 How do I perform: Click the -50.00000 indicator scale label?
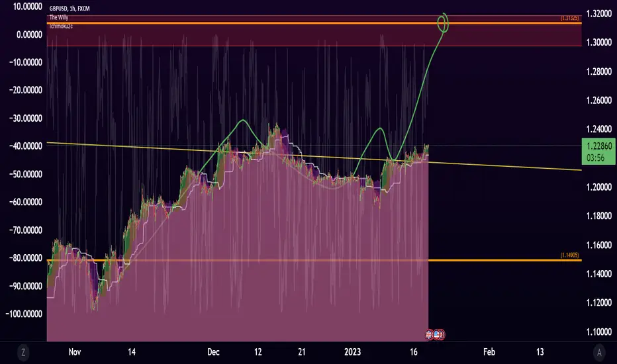25,174
